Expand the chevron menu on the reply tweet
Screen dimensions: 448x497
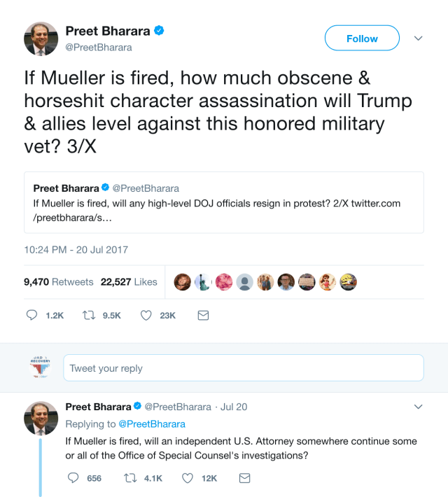419,407
